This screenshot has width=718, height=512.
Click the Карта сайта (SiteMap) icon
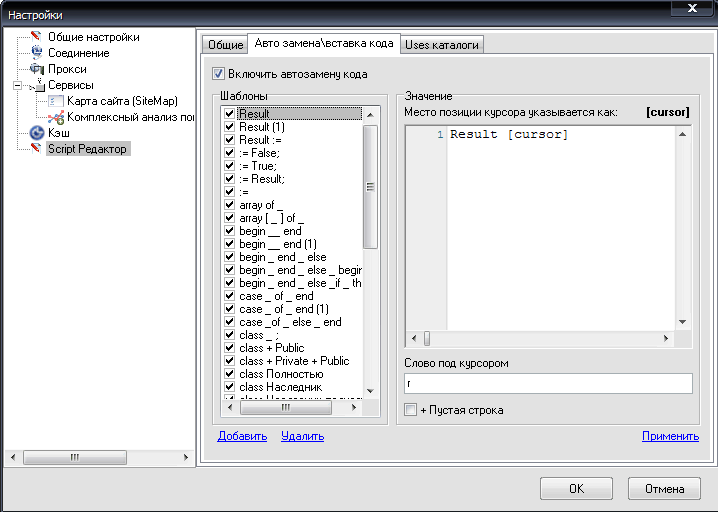[56, 101]
